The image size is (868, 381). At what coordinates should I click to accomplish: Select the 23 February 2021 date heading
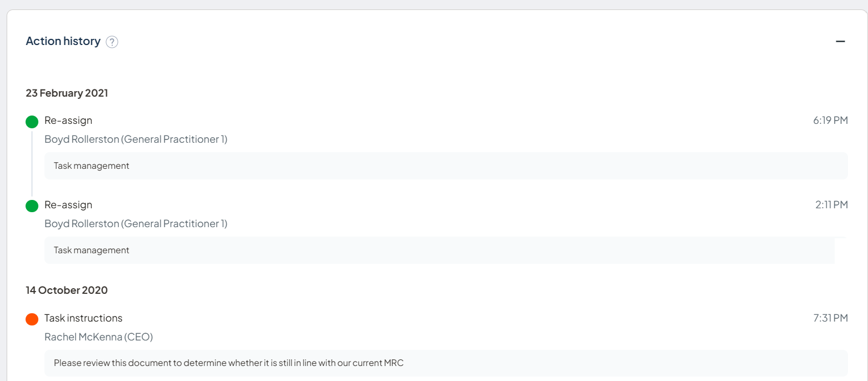[x=67, y=93]
